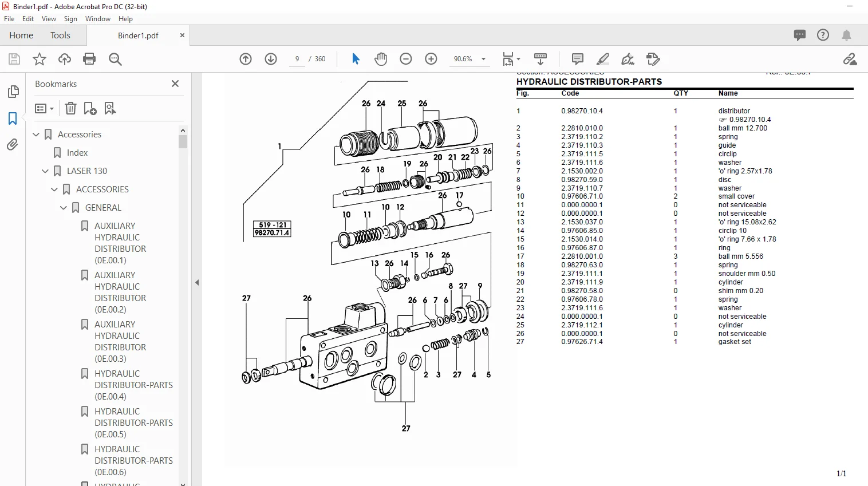
Task: Share the file link icon
Action: click(850, 59)
